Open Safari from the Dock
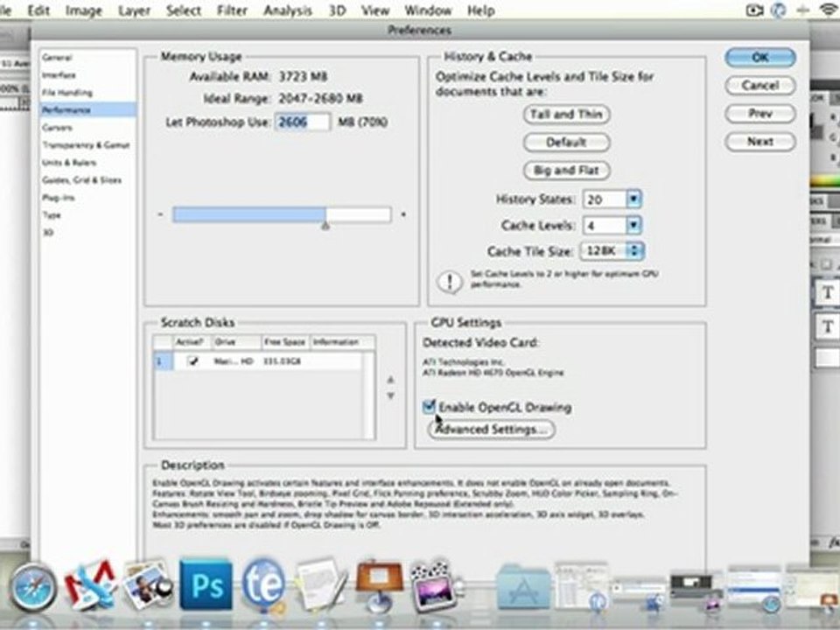The width and height of the screenshot is (840, 630). tap(32, 587)
